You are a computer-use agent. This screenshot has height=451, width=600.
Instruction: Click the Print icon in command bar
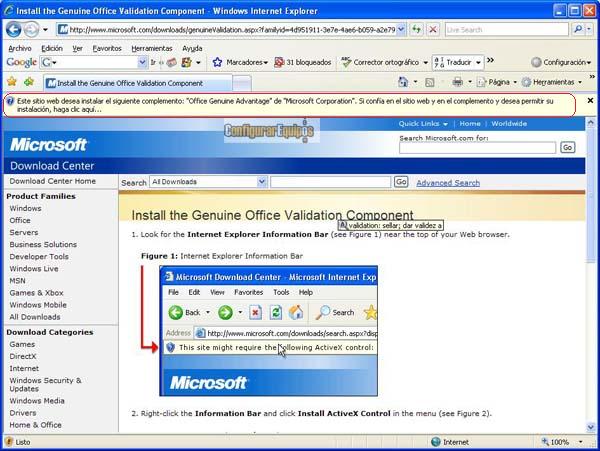[x=457, y=82]
